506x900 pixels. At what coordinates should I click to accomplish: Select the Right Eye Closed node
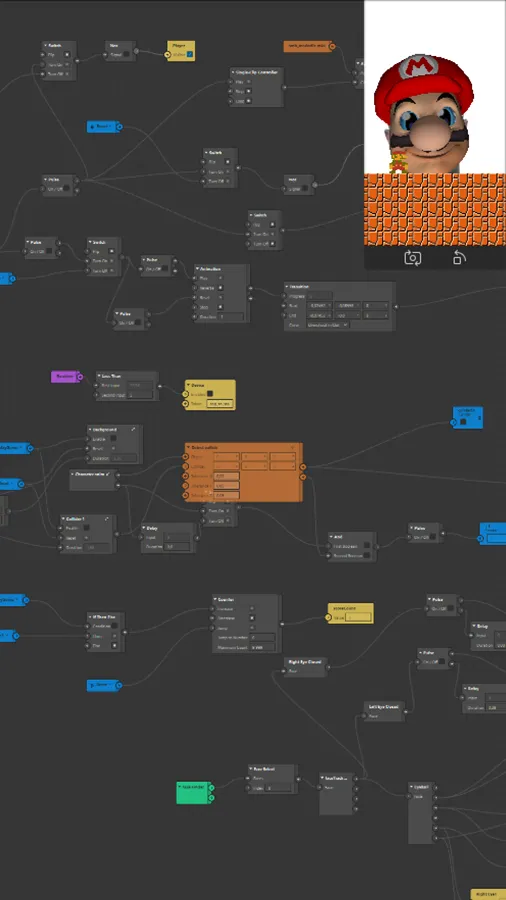click(x=305, y=666)
